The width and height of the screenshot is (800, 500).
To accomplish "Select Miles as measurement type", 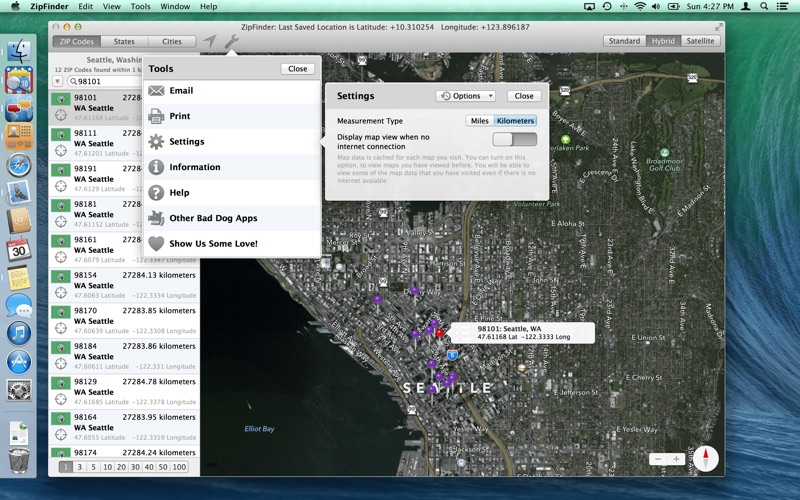I will point(480,121).
